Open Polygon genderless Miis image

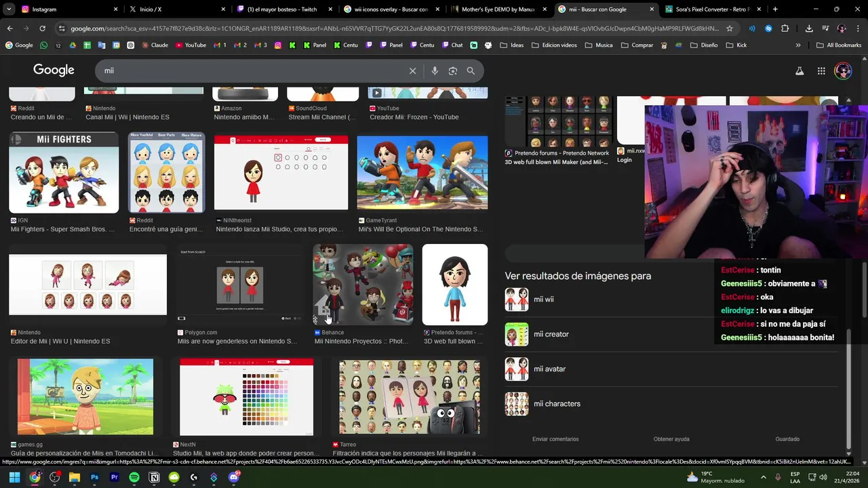click(x=239, y=285)
